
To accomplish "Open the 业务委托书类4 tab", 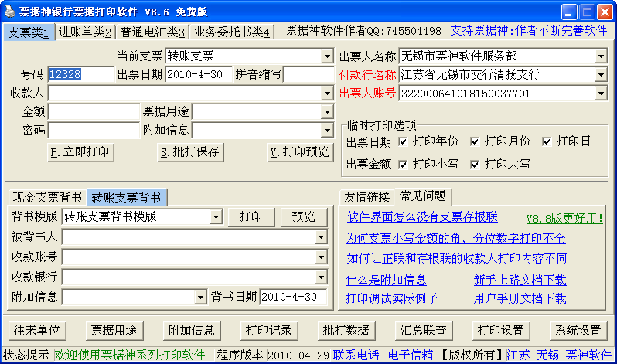I will click(232, 32).
